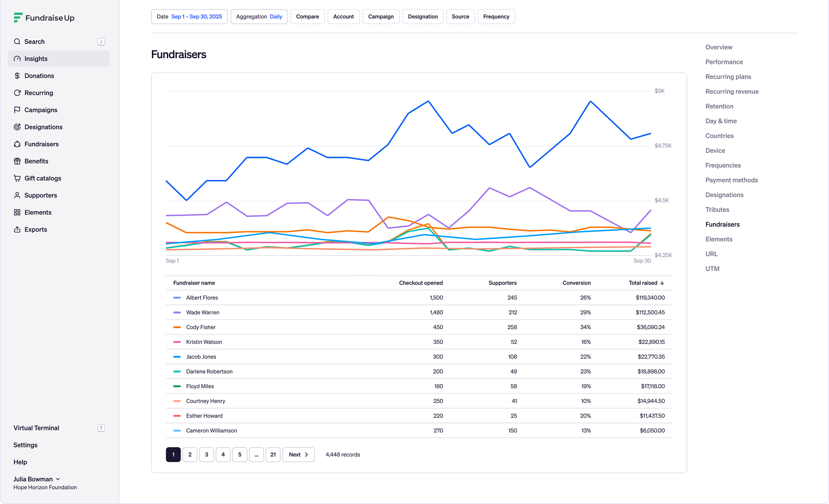Open the Date range filter
The height and width of the screenshot is (504, 829).
(189, 17)
